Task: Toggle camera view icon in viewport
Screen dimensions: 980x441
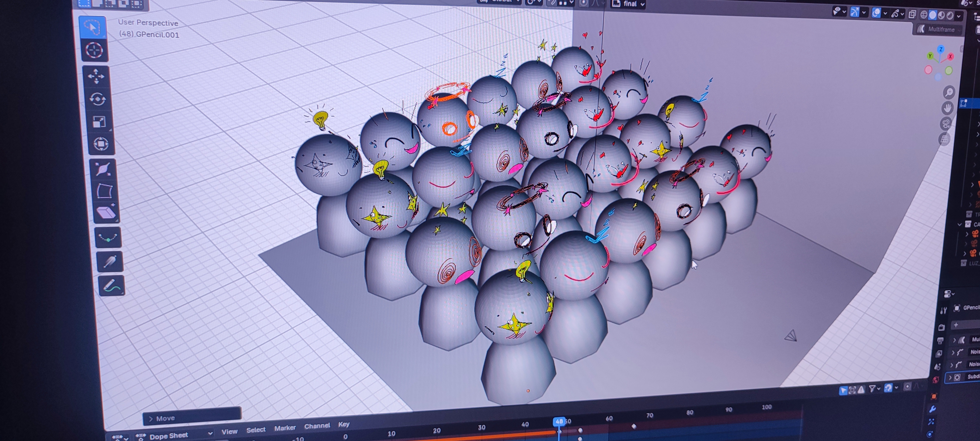Action: [x=946, y=124]
